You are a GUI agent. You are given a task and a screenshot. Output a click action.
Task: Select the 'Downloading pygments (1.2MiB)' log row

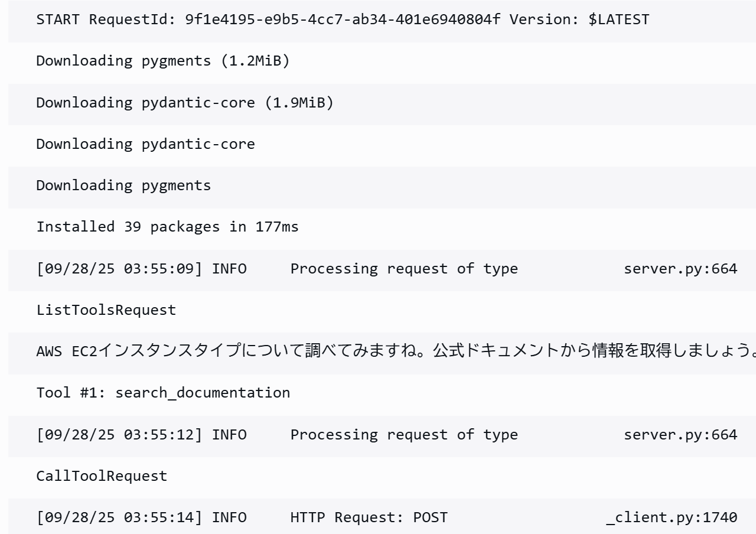click(x=163, y=61)
